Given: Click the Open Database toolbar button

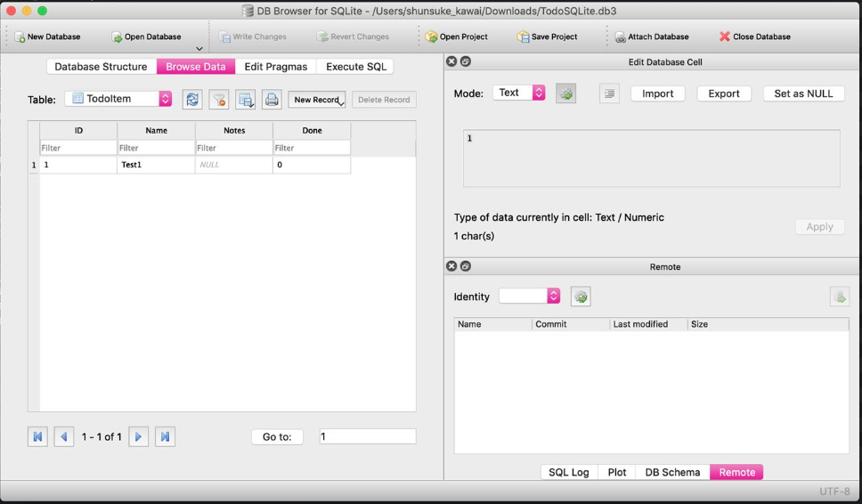Looking at the screenshot, I should click(146, 37).
